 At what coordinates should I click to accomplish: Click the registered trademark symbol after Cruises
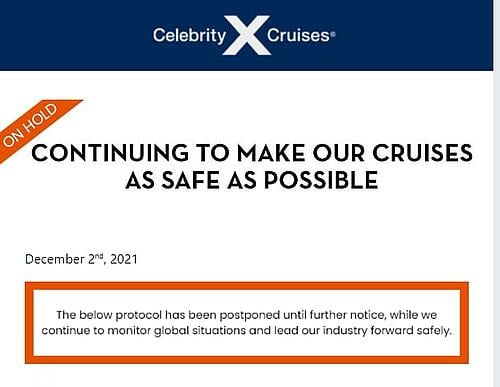pyautogui.click(x=333, y=33)
